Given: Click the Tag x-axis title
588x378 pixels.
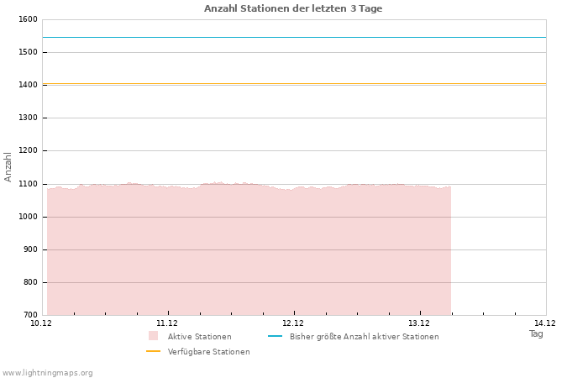Looking at the screenshot, I should (536, 333).
